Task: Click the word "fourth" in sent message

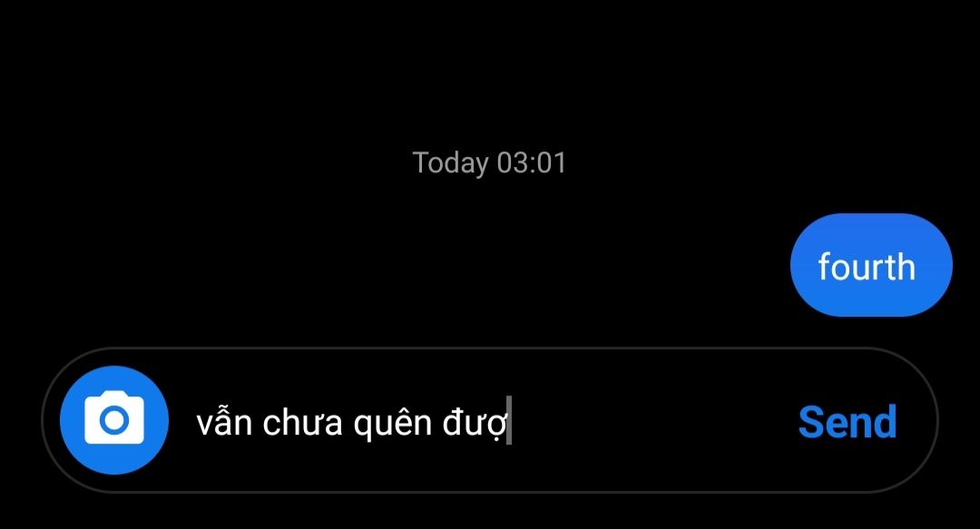Action: coord(867,267)
